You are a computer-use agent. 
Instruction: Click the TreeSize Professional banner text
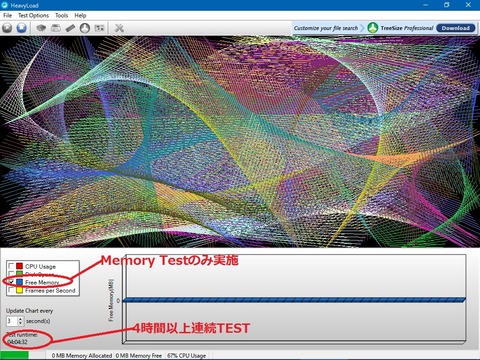(x=407, y=28)
